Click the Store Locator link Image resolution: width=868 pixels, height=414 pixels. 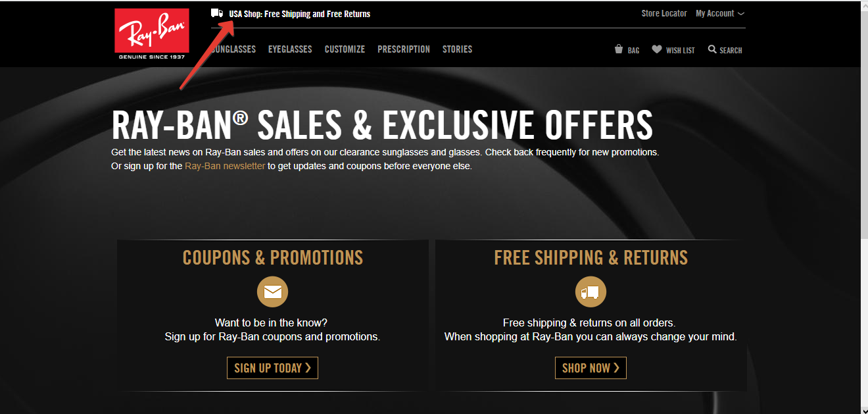664,13
